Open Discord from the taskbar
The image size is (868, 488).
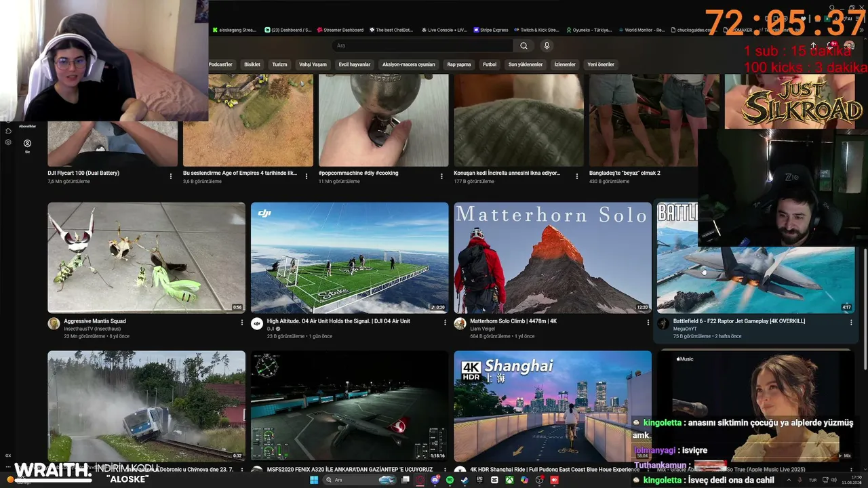[x=435, y=480]
